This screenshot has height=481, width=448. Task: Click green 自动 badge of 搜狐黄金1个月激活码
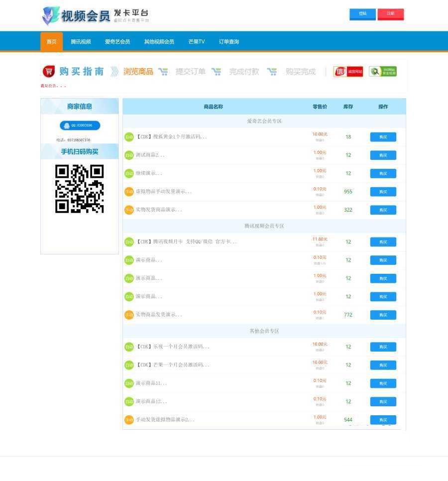coord(129,137)
